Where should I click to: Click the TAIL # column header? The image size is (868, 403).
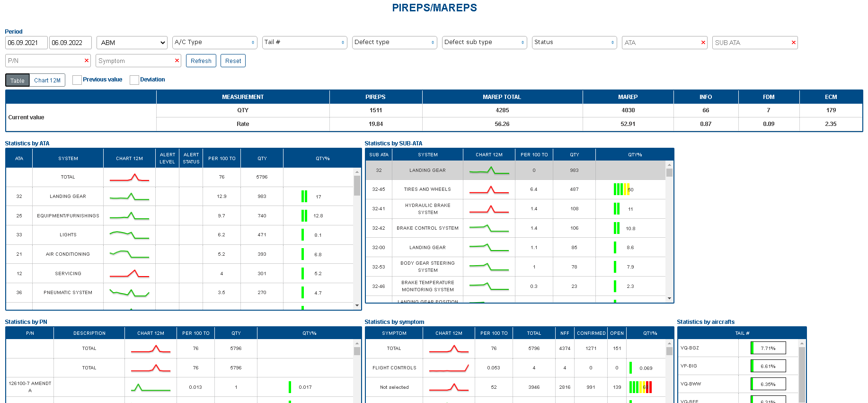coord(742,333)
